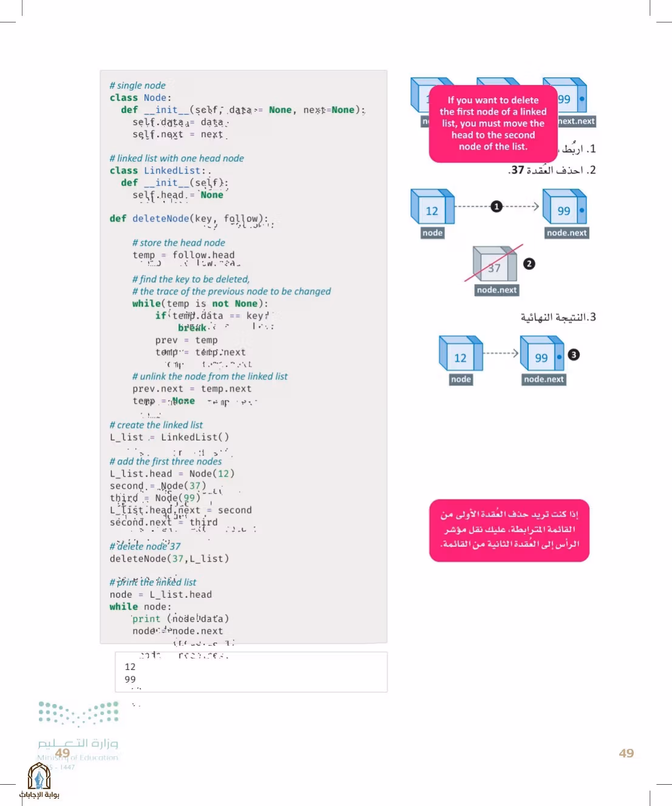Click the 'while(temp is not None):' line
Viewport: 672px width, 806px height.
(x=200, y=303)
